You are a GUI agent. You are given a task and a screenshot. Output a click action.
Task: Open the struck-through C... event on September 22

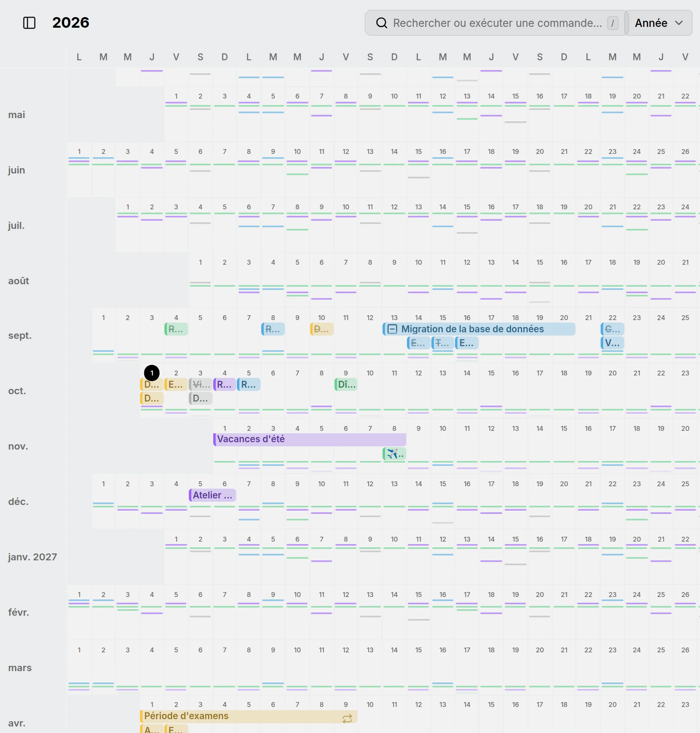[612, 329]
